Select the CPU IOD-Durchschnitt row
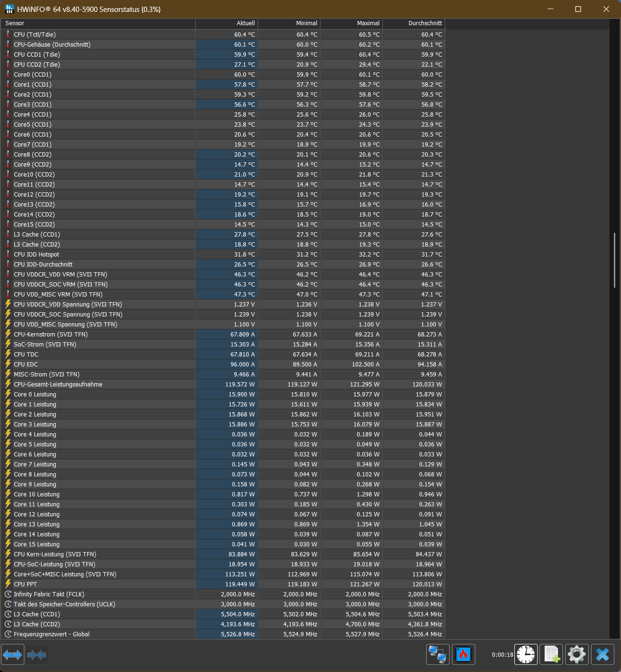The height and width of the screenshot is (672, 621). pyautogui.click(x=223, y=265)
